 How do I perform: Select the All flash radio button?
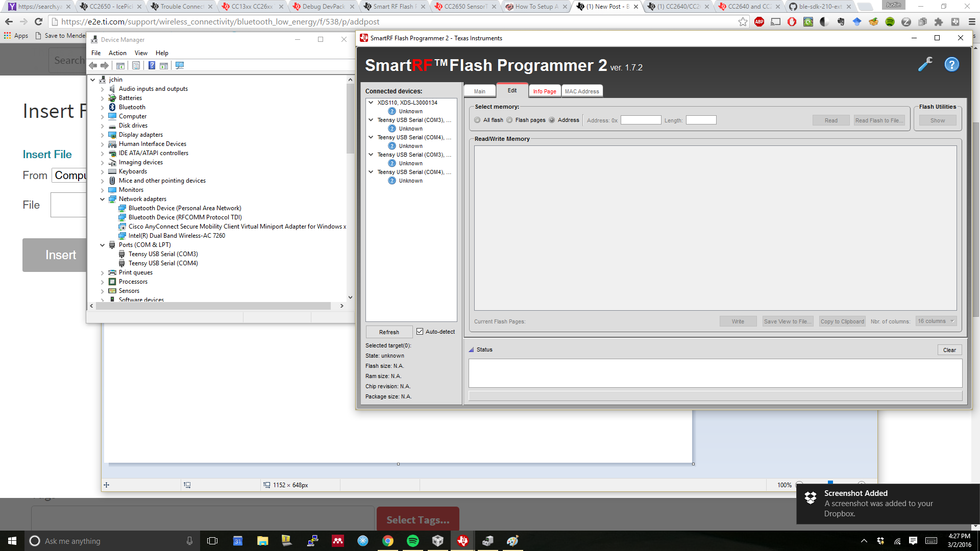point(477,120)
